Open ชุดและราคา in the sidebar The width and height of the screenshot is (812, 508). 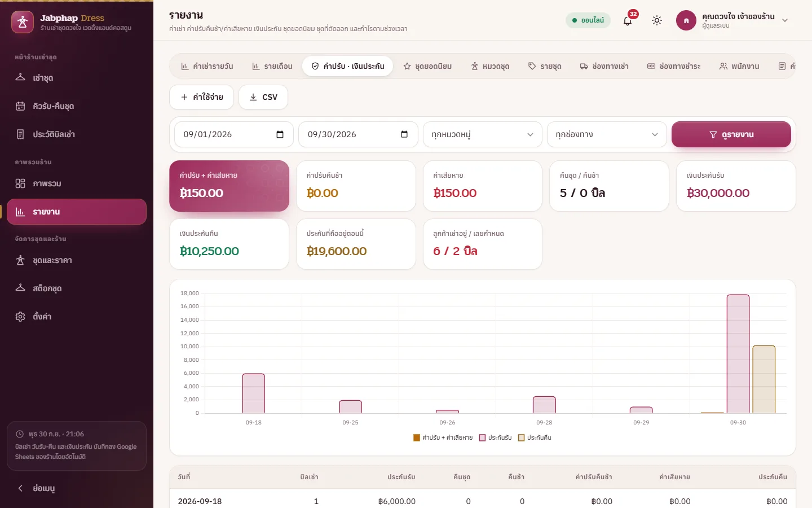[77, 260]
